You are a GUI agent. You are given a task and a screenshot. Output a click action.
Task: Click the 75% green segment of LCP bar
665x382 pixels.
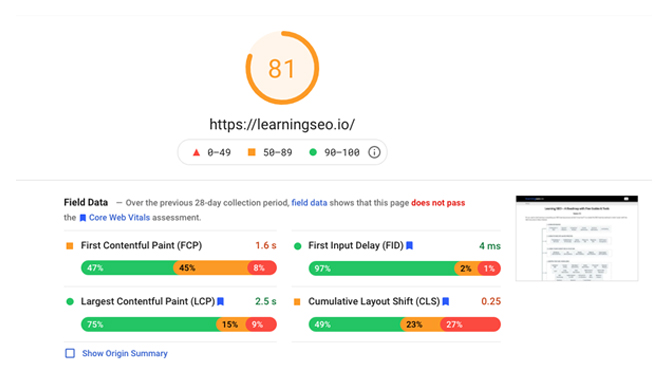pos(149,324)
